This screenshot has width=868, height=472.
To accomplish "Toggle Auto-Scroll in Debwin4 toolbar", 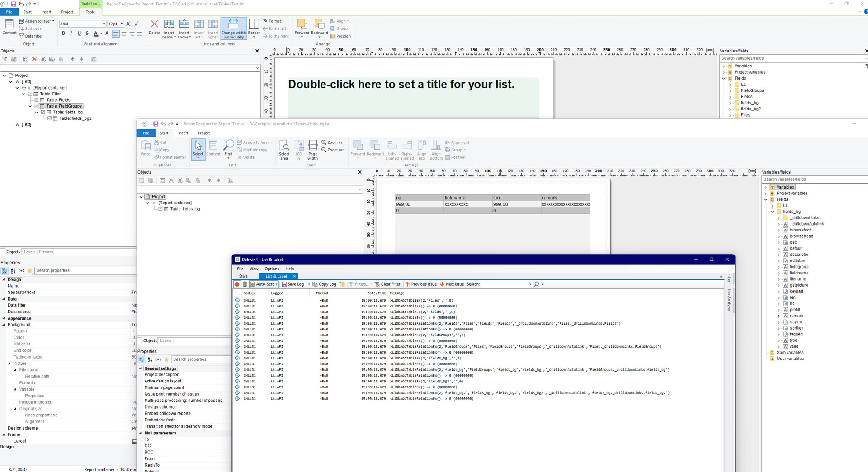I will pyautogui.click(x=263, y=284).
